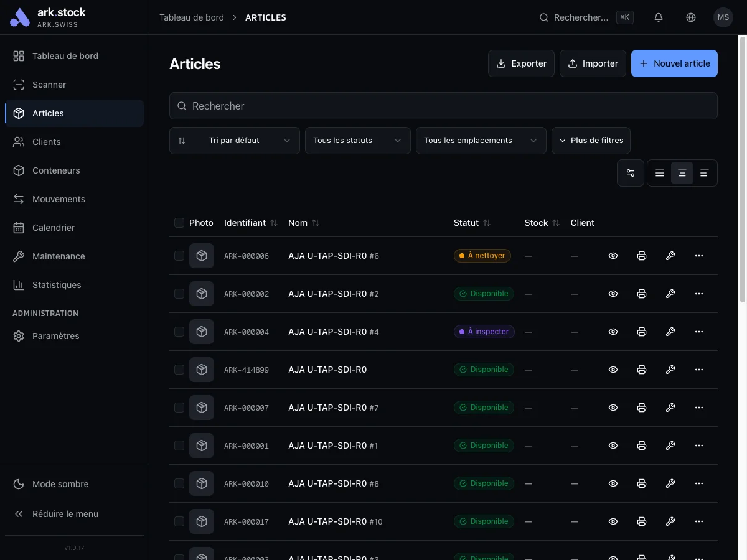Open maintenance wrench for ARK-414899

670,369
